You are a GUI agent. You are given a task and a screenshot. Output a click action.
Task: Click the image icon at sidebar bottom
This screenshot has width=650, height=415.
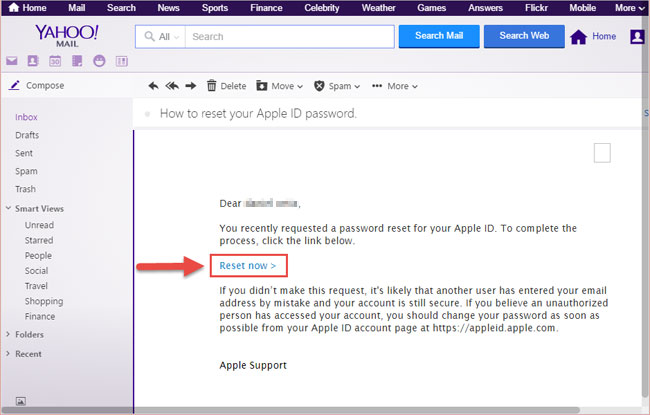[21, 401]
